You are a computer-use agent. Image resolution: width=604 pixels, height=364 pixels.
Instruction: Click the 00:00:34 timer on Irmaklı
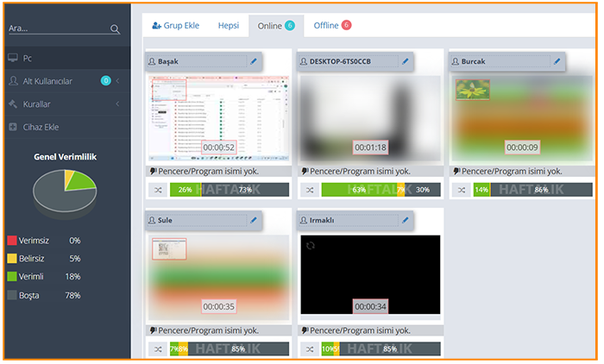[x=370, y=306]
